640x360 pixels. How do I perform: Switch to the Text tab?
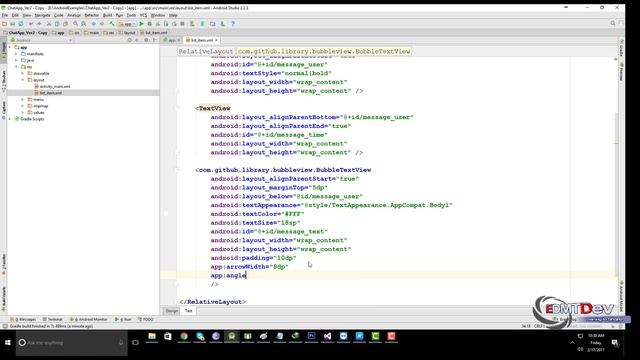point(188,311)
